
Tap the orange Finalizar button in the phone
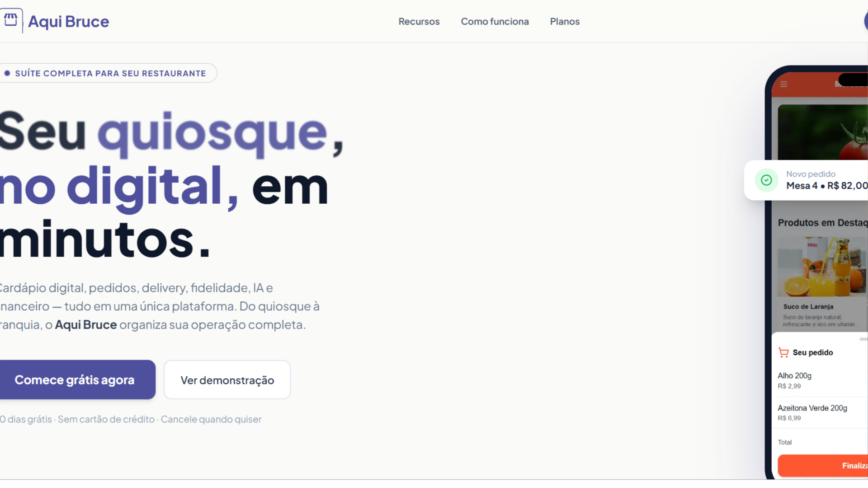click(x=823, y=465)
